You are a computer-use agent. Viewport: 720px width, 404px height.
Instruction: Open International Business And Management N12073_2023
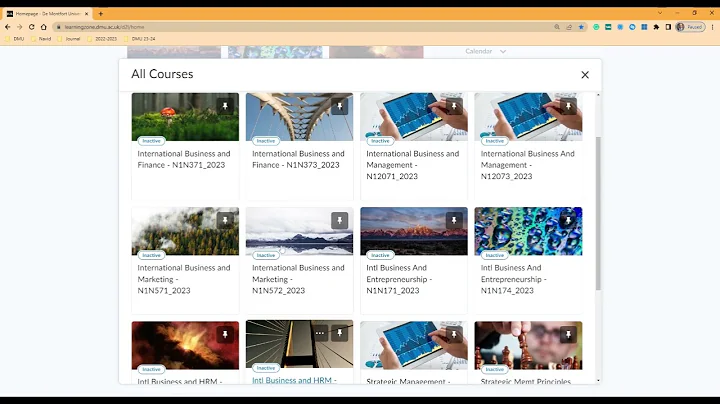[x=527, y=165]
